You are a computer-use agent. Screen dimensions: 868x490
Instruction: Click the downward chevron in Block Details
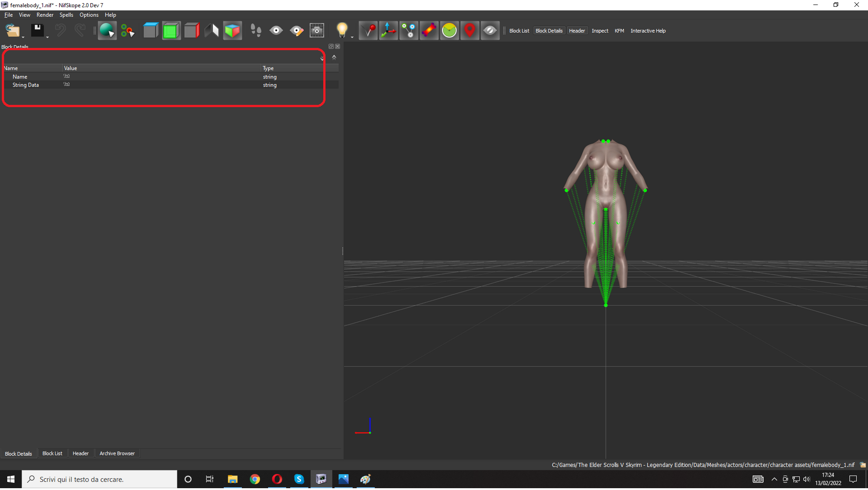(x=322, y=58)
